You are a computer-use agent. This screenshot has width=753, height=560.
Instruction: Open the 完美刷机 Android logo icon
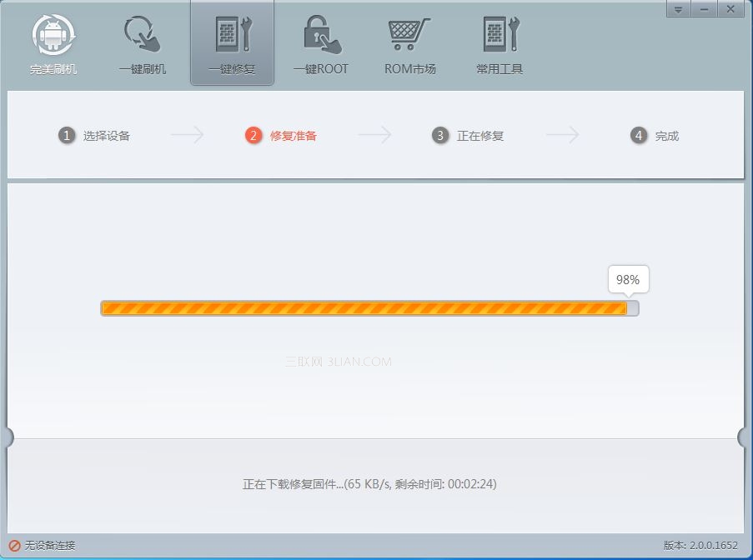click(x=53, y=34)
